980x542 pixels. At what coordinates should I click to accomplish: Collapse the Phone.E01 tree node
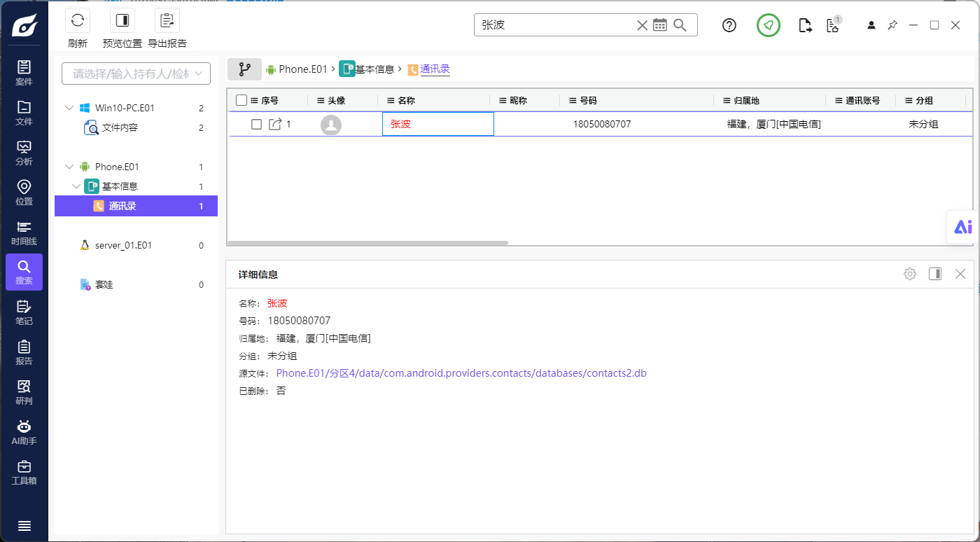tap(69, 167)
